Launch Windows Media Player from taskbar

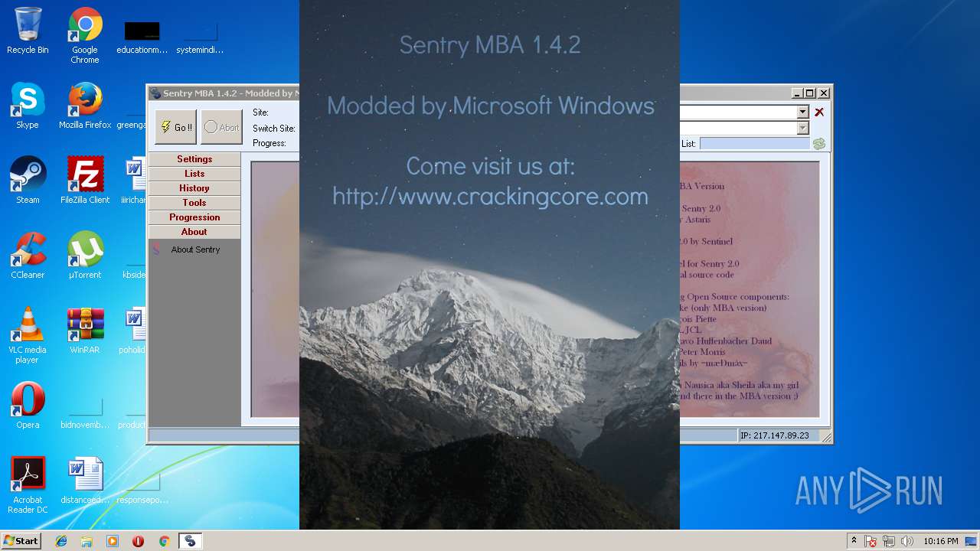(113, 541)
